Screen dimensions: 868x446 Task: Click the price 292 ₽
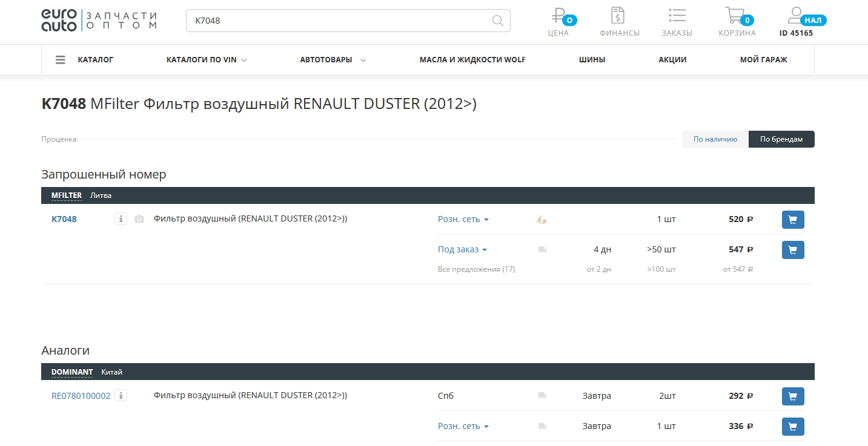[x=741, y=396]
